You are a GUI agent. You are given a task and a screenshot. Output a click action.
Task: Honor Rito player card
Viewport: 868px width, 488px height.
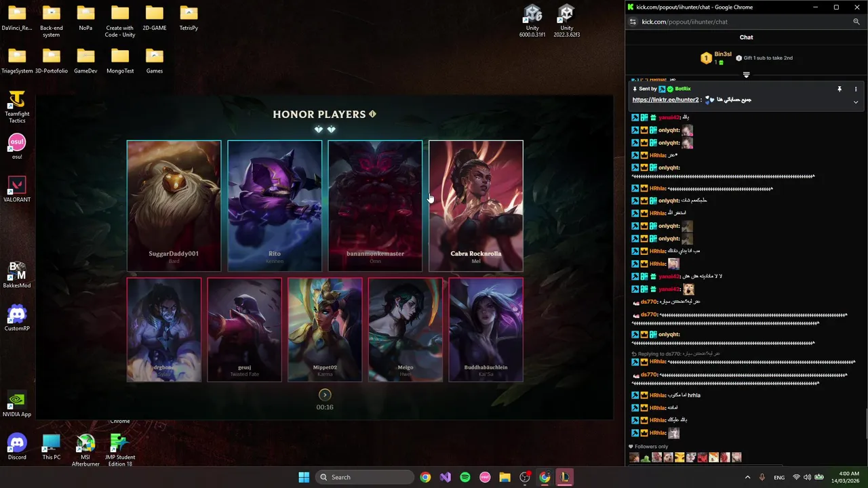point(275,206)
